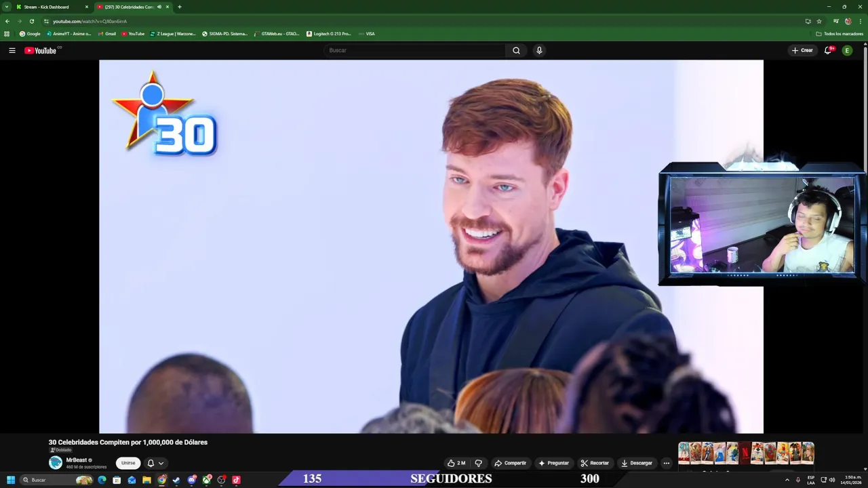Open the Z League Warzone bookmark
Image resolution: width=868 pixels, height=488 pixels.
click(173, 33)
